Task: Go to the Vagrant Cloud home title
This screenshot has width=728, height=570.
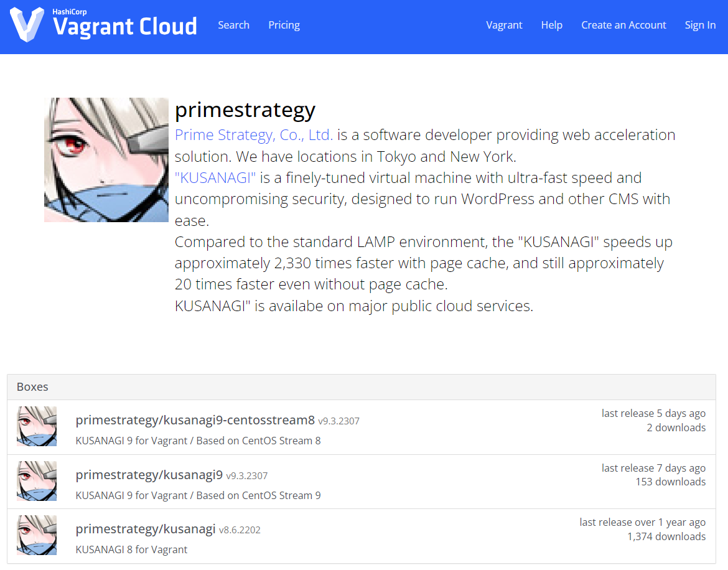Action: pos(125,25)
